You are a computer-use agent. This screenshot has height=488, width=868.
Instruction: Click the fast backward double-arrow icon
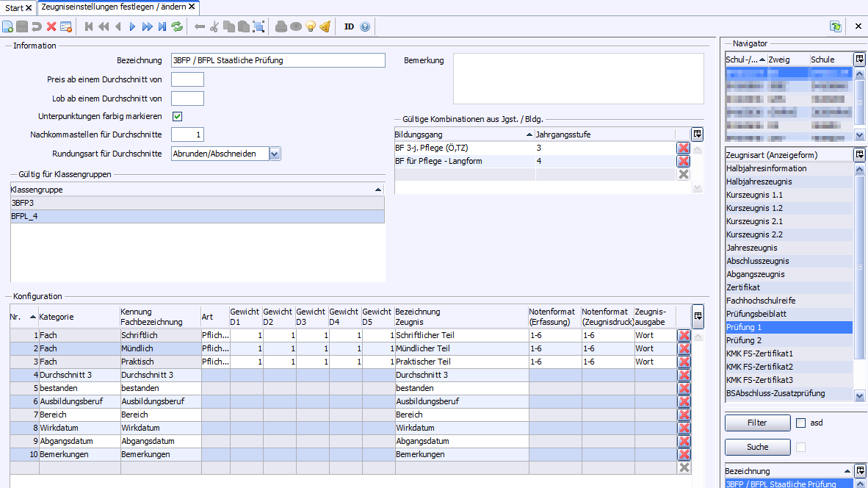click(104, 26)
